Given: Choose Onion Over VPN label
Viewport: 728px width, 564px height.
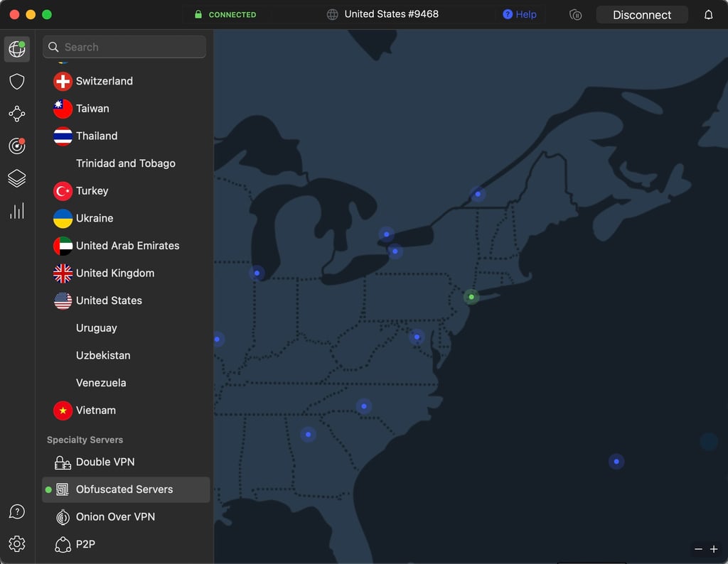Looking at the screenshot, I should 116,516.
